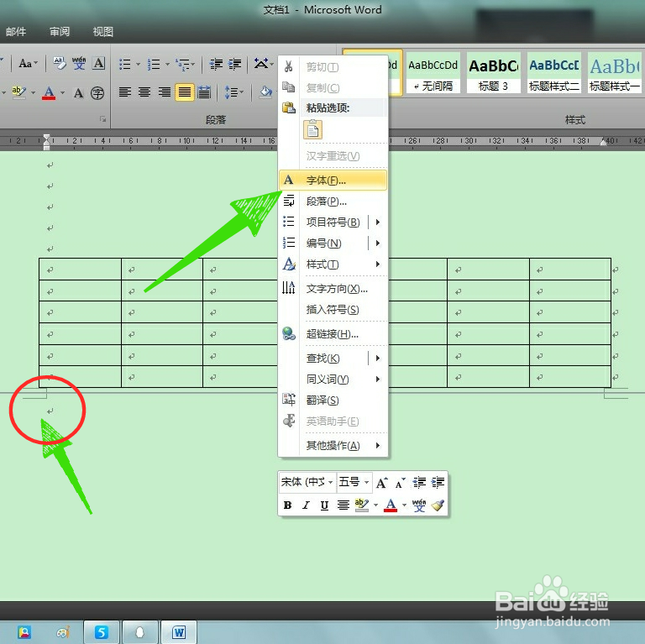Click the Clear Formatting eraser icon

click(60, 63)
